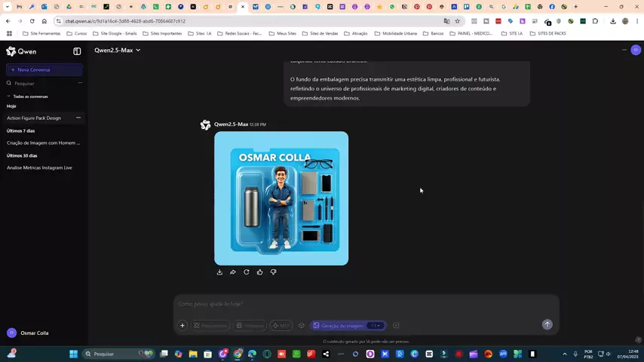Open options for Action Figure Pack Design
The width and height of the screenshot is (644, 362).
point(78,118)
